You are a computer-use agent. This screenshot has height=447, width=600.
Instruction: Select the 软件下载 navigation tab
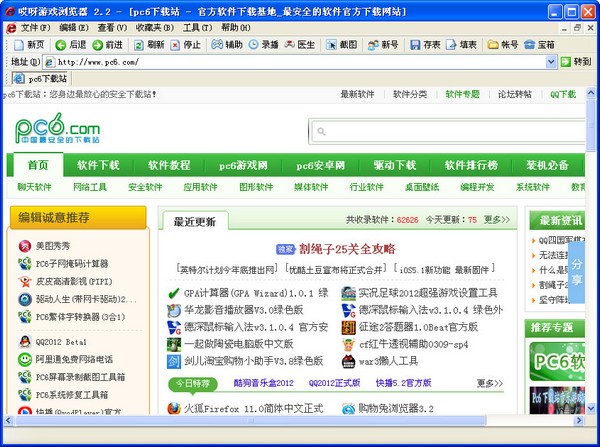tap(98, 165)
